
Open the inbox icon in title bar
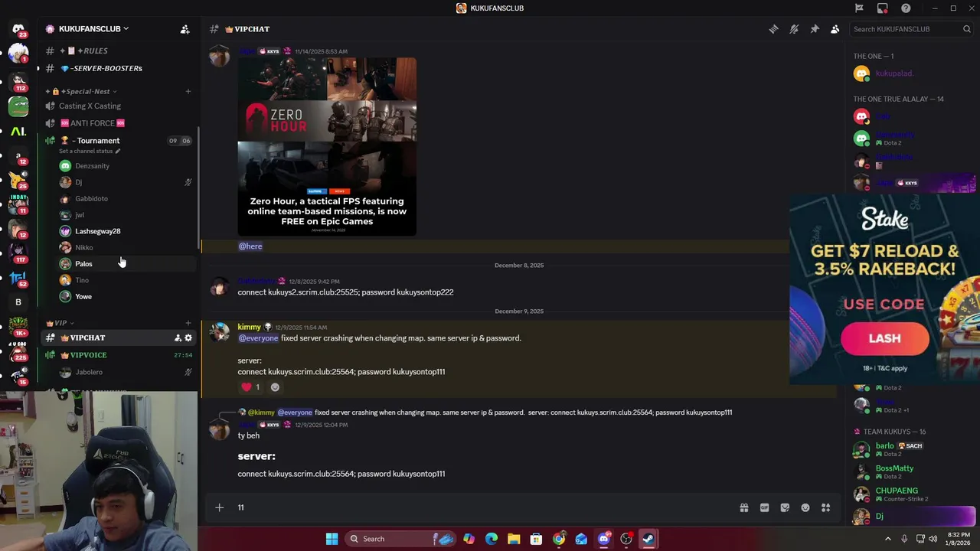pos(883,8)
